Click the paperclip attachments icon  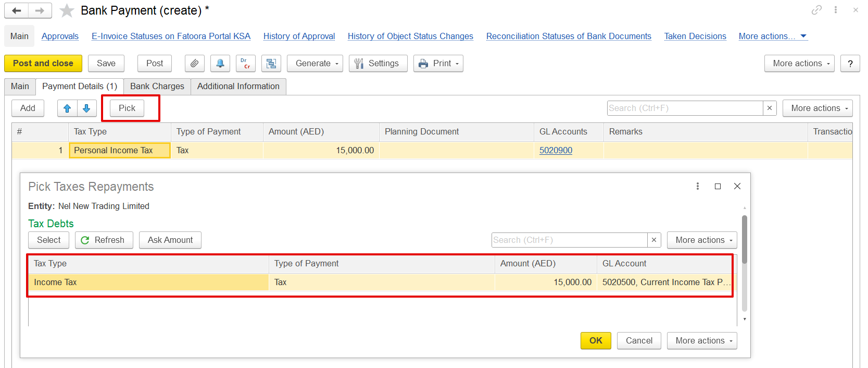(x=194, y=64)
